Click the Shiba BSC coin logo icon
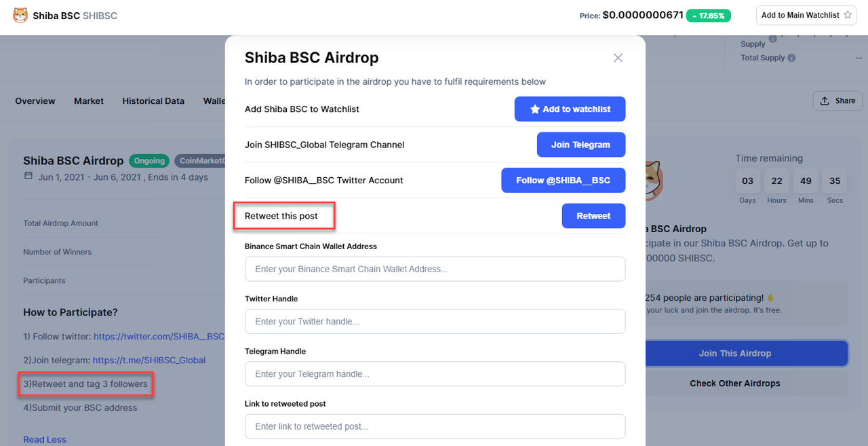Screen dimensions: 868x446 [20, 15]
